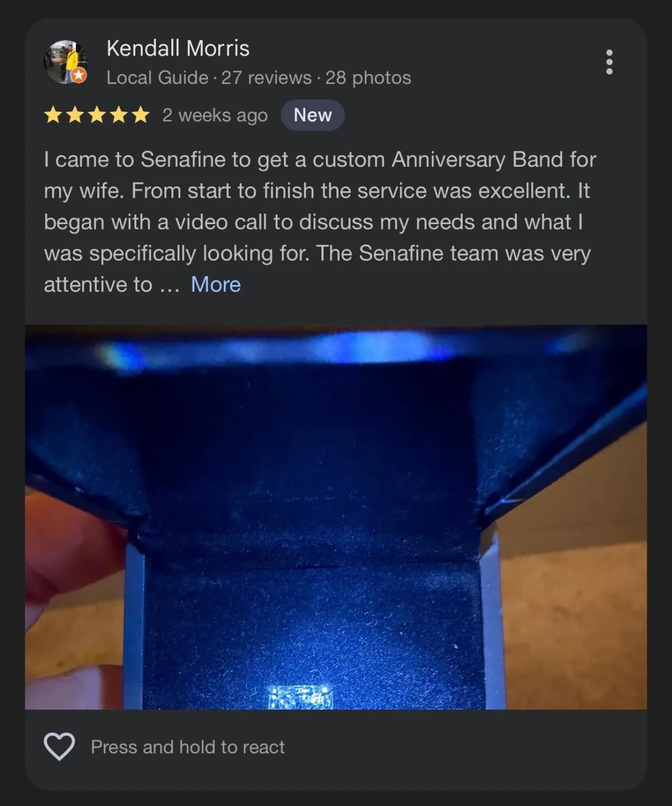This screenshot has width=672, height=806.
Task: Open Kendall Morris's profile avatar
Action: (x=66, y=62)
